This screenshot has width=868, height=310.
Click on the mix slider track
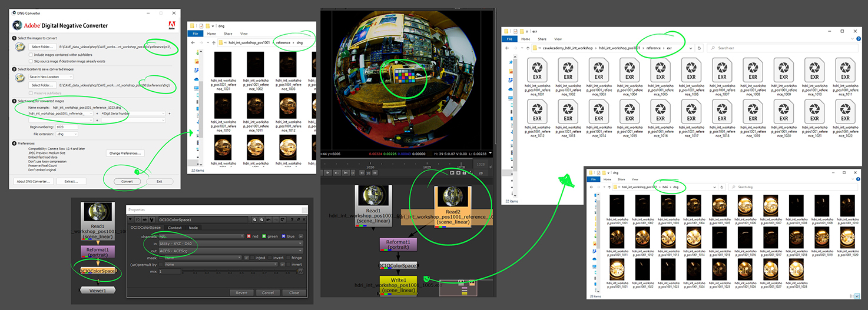[x=240, y=271]
